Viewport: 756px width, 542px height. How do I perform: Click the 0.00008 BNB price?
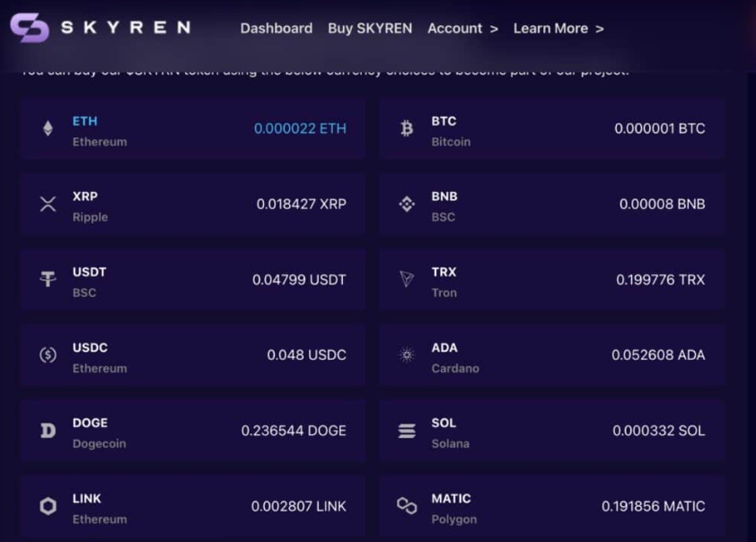pyautogui.click(x=662, y=205)
